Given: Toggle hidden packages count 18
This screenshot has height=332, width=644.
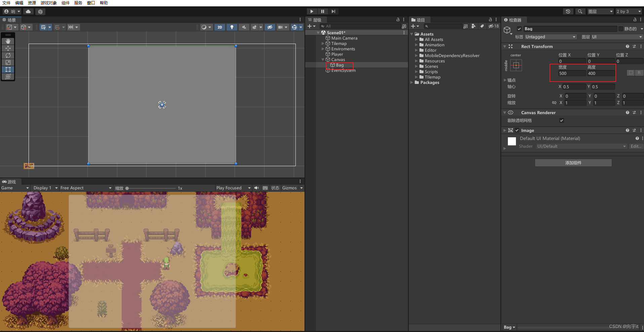Looking at the screenshot, I should [x=493, y=26].
